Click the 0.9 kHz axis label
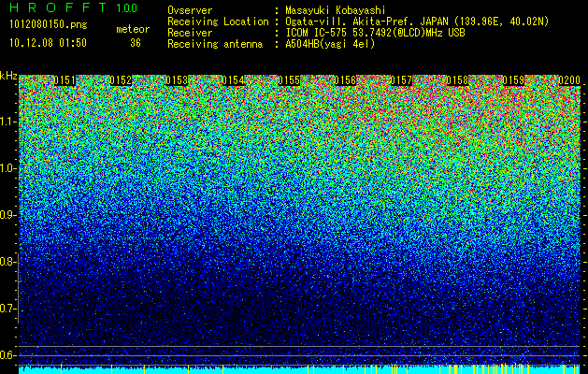Screen dimensions: 588x374 coord(8,215)
